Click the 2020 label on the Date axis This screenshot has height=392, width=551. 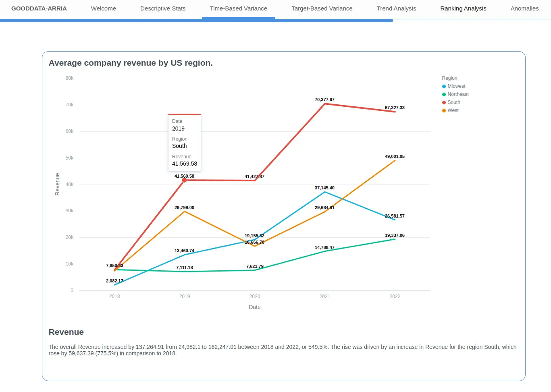pyautogui.click(x=255, y=297)
